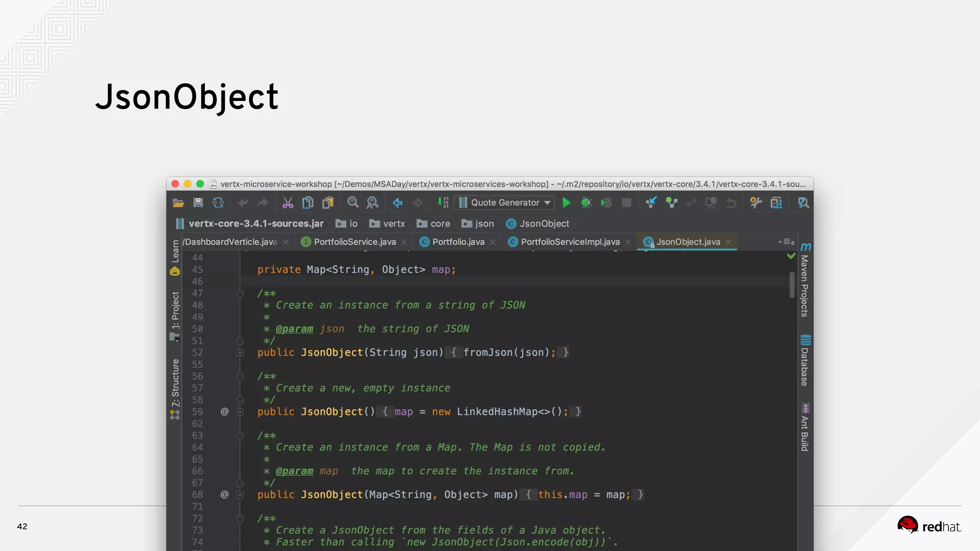The width and height of the screenshot is (980, 551).
Task: Click the Paste clipboard icon
Action: point(328,203)
